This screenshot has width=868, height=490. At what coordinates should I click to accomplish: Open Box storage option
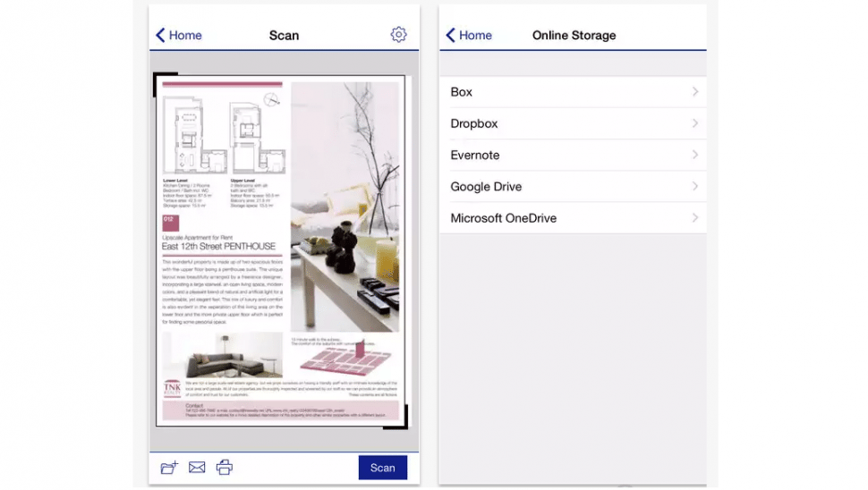(x=573, y=92)
